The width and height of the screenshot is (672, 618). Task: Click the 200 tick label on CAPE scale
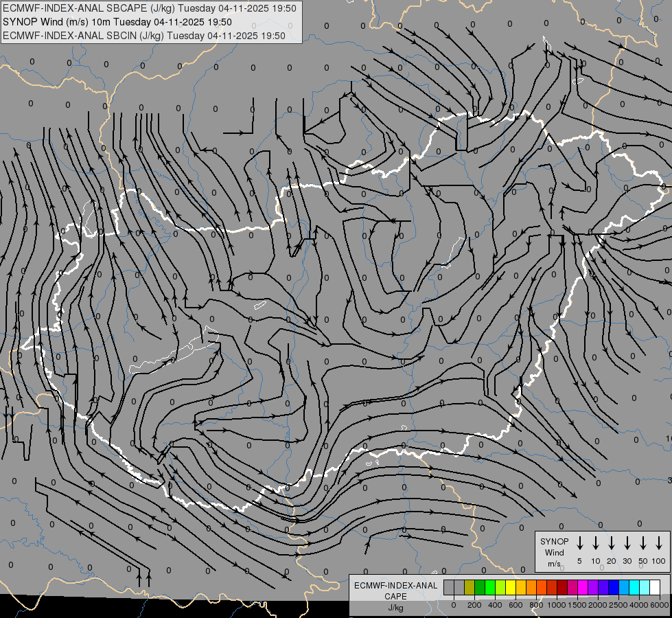click(474, 605)
